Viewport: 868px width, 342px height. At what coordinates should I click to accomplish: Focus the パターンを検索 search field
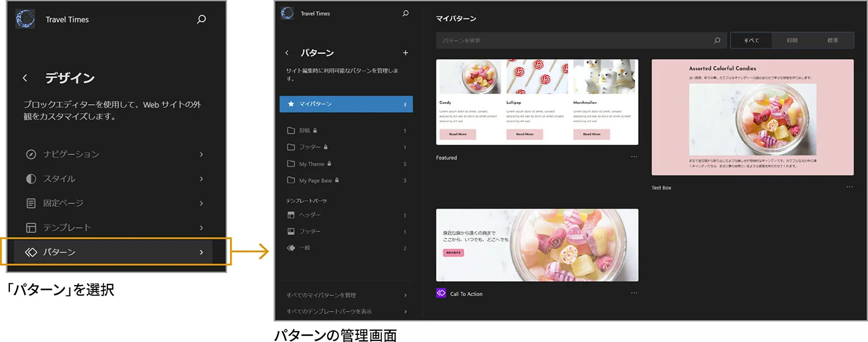point(580,41)
